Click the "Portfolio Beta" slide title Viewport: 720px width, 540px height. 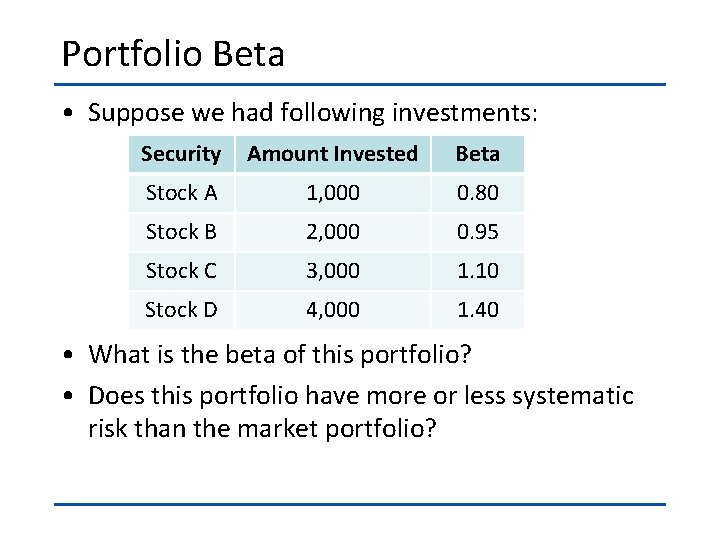click(173, 54)
